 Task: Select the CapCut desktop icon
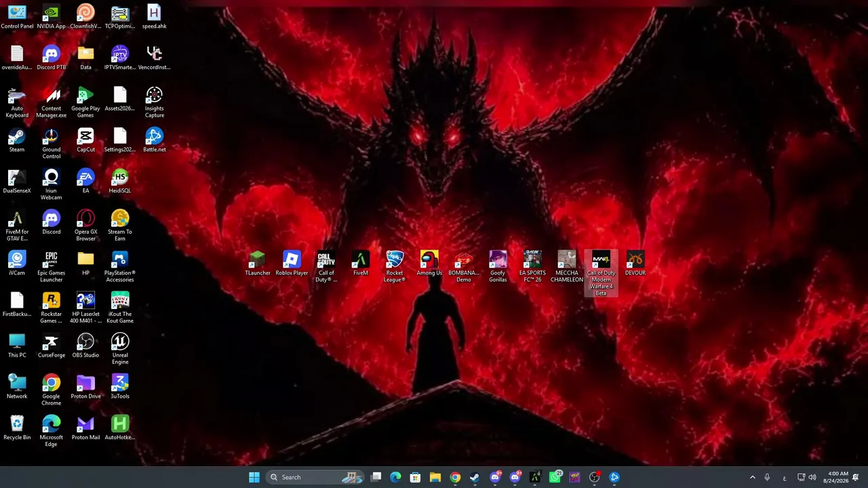(85, 141)
